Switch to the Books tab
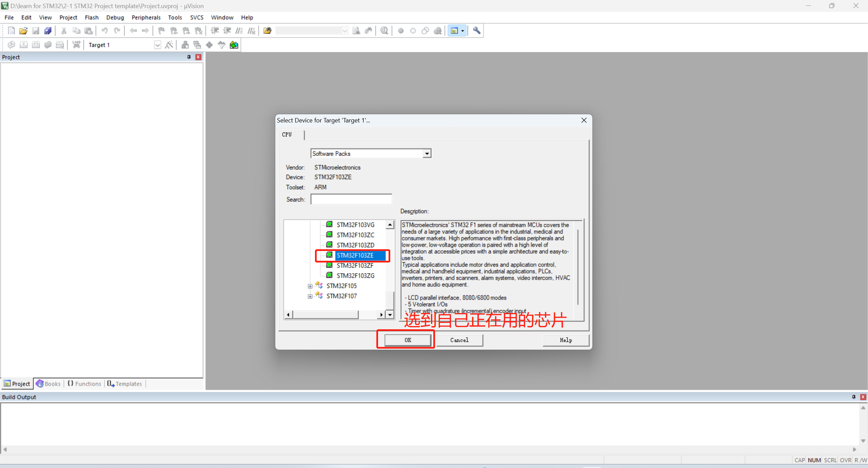This screenshot has height=468, width=868. 48,384
